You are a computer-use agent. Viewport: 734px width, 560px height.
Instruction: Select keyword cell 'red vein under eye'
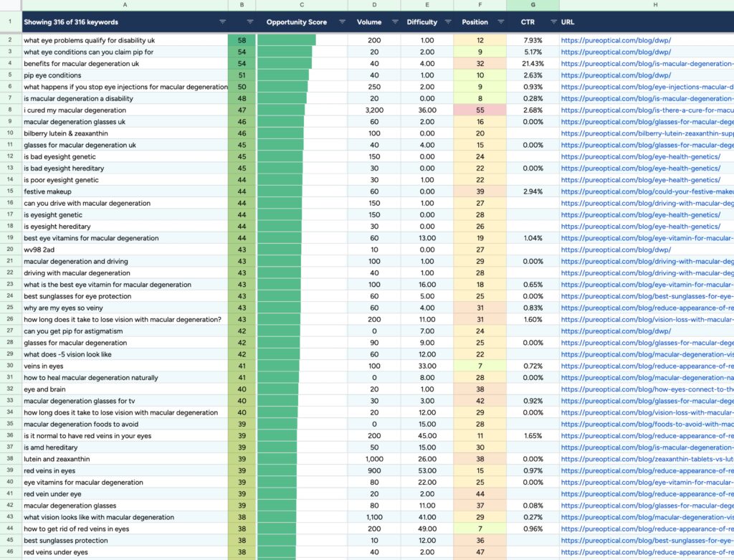(x=125, y=494)
